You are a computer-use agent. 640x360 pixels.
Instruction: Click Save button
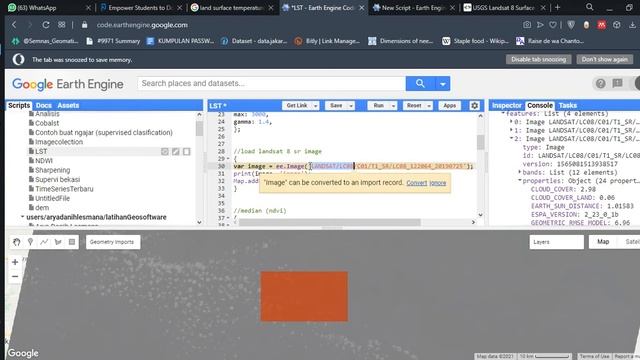point(336,106)
